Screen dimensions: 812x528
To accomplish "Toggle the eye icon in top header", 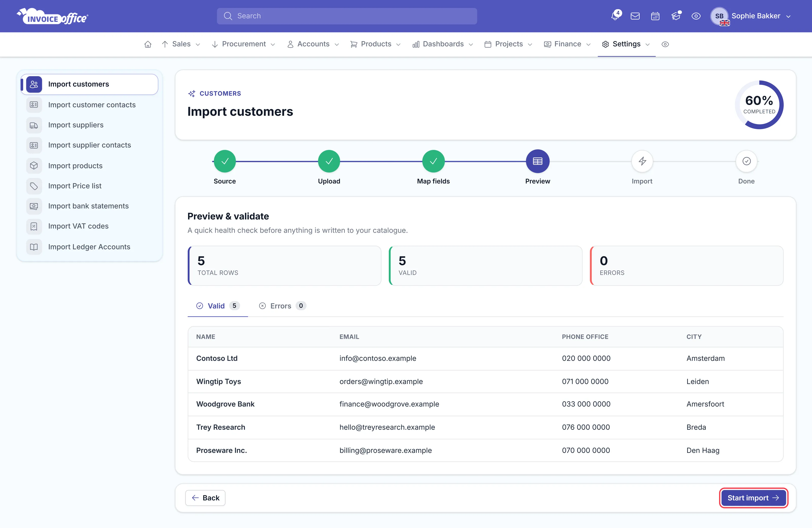I will point(696,16).
